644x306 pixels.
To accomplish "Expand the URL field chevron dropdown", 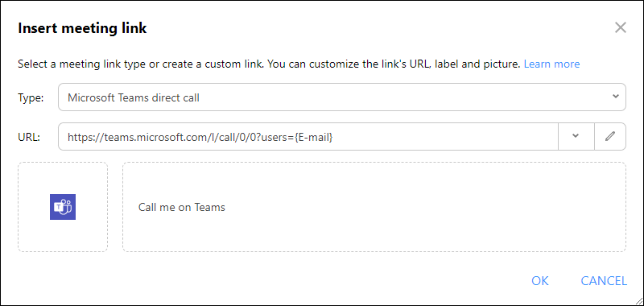I will pos(576,136).
